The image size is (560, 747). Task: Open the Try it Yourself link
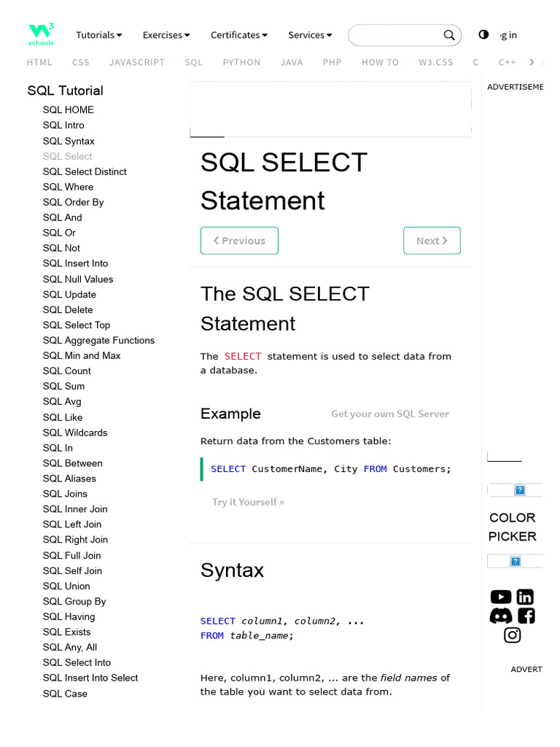(248, 502)
